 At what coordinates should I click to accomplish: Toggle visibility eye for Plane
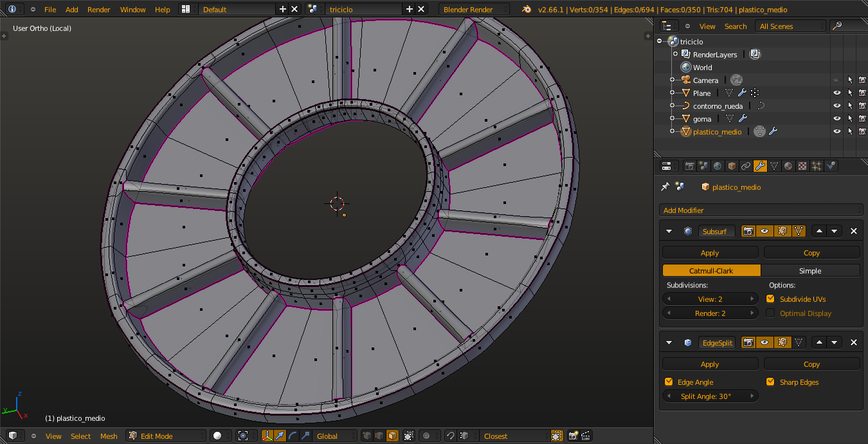coord(837,93)
